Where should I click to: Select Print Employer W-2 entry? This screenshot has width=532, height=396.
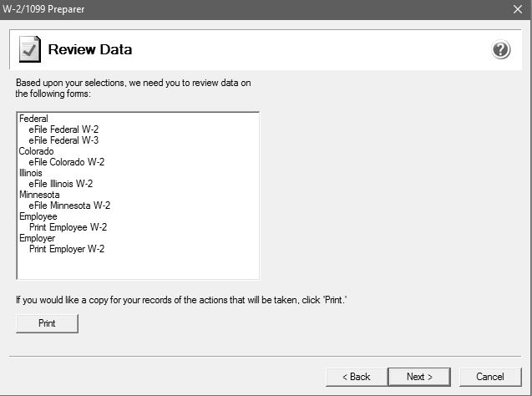click(67, 249)
